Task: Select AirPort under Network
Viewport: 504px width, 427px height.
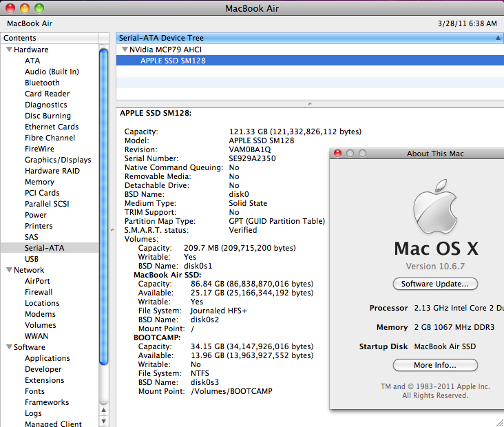Action: pos(37,281)
